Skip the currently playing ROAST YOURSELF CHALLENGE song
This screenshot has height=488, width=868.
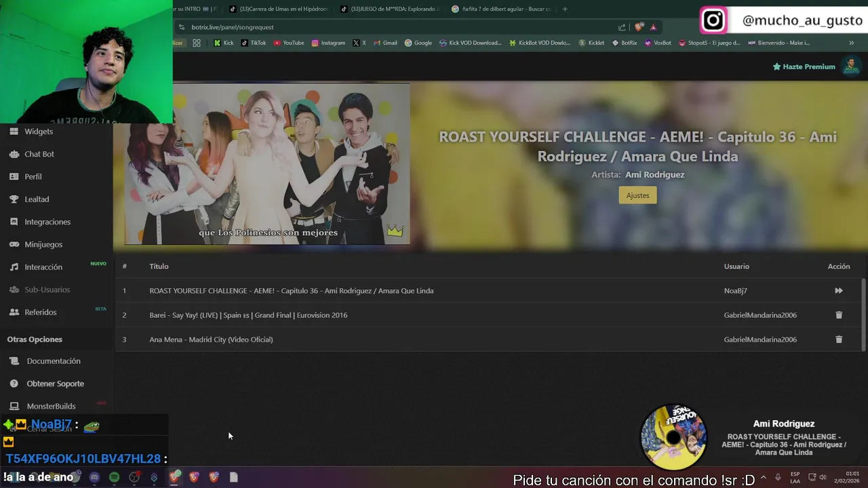pyautogui.click(x=839, y=291)
